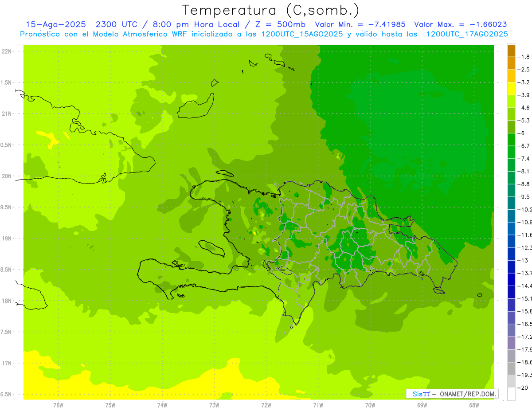
Task: Click the '75W' longitude axis label
Action: [110, 405]
